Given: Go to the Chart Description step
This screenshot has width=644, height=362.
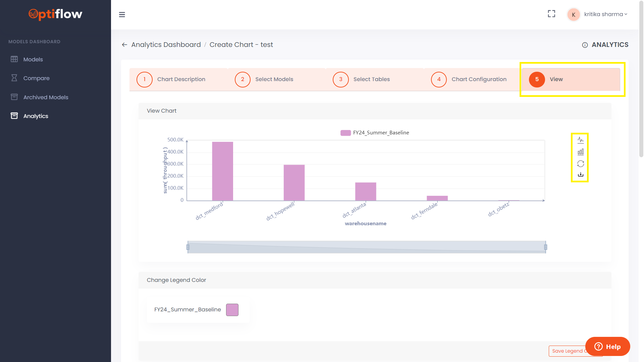Looking at the screenshot, I should point(181,79).
